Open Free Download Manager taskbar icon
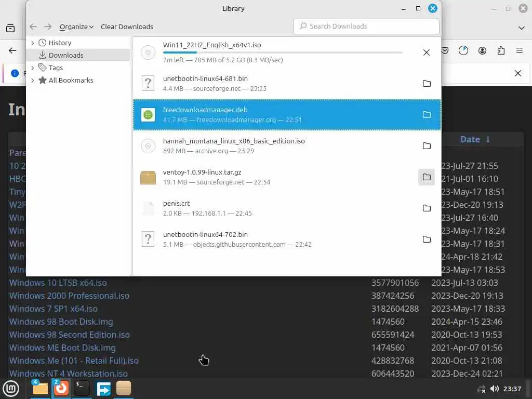 pos(103,389)
